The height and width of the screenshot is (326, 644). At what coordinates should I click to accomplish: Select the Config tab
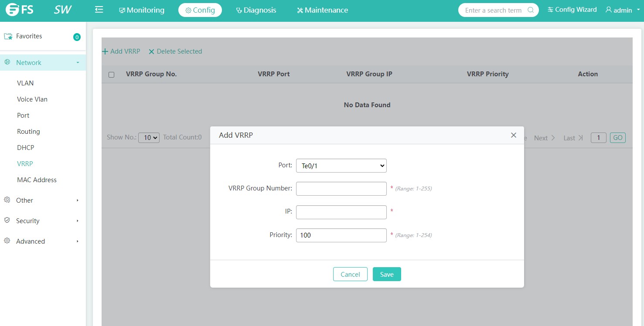point(200,10)
